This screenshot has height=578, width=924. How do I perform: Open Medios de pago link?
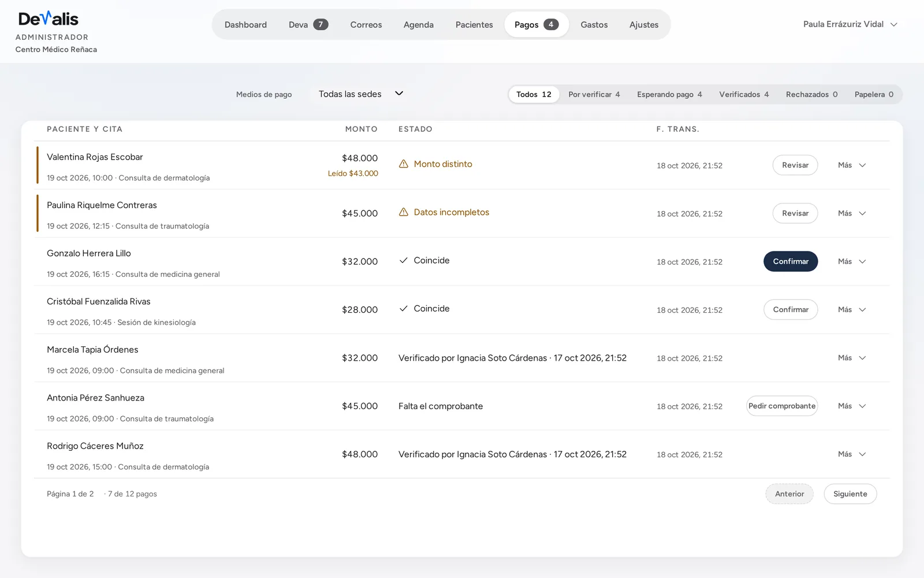264,94
